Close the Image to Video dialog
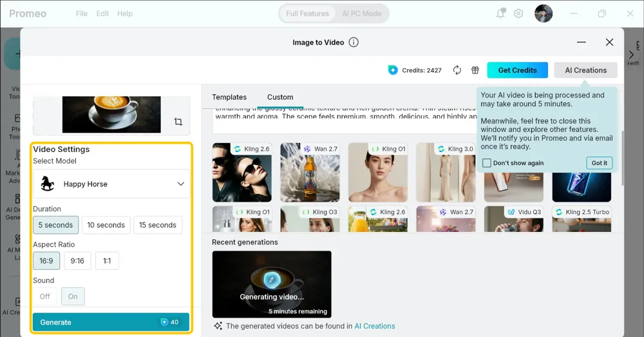644x337 pixels. coord(609,43)
